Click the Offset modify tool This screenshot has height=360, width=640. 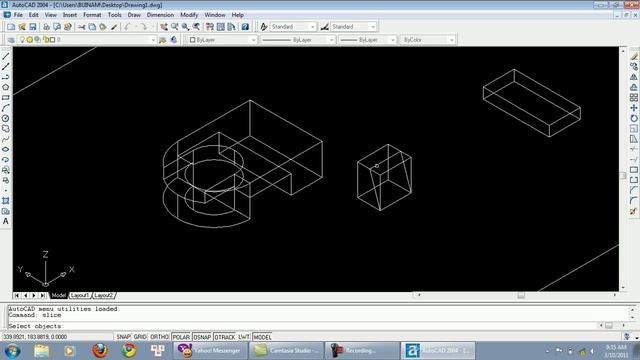click(633, 87)
